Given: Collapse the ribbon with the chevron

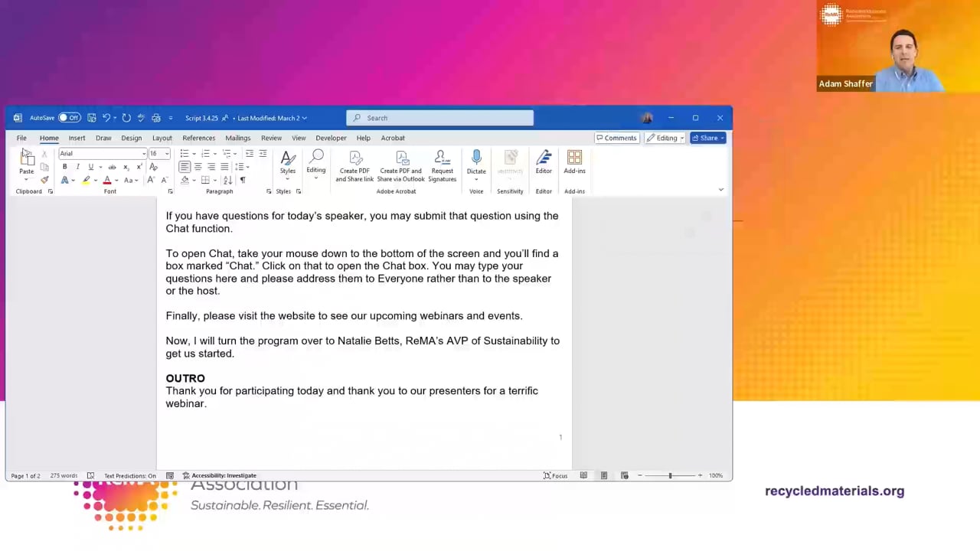Looking at the screenshot, I should [720, 190].
